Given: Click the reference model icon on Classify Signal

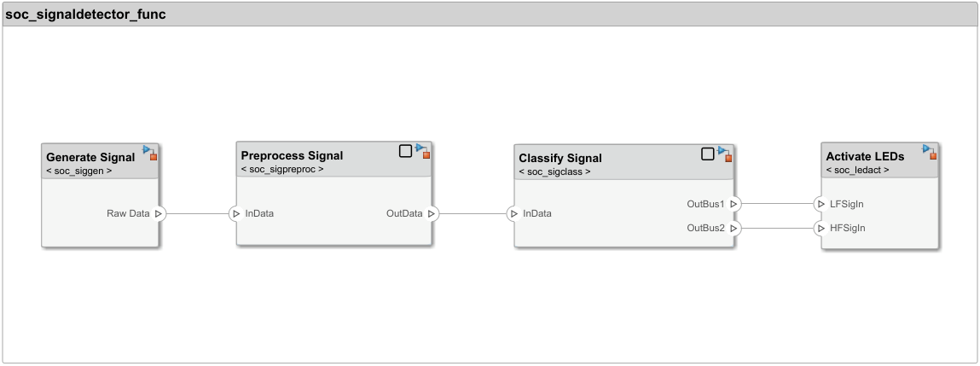Looking at the screenshot, I should pyautogui.click(x=724, y=154).
